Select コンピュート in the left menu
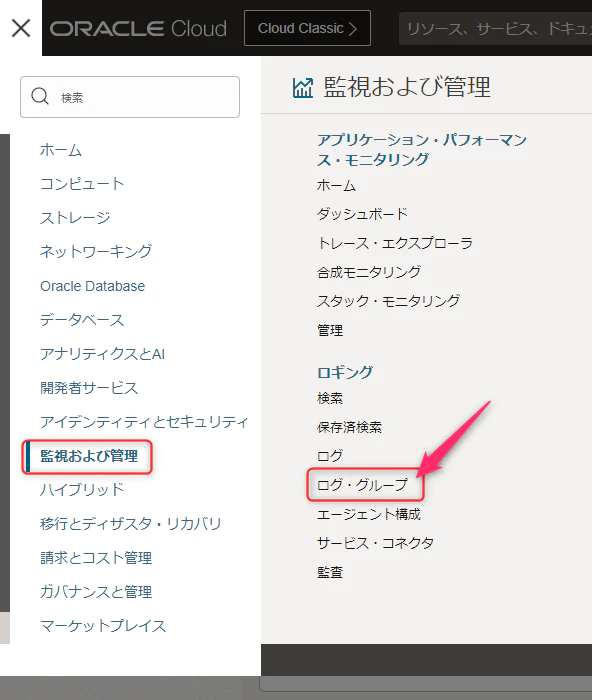 pyautogui.click(x=82, y=184)
